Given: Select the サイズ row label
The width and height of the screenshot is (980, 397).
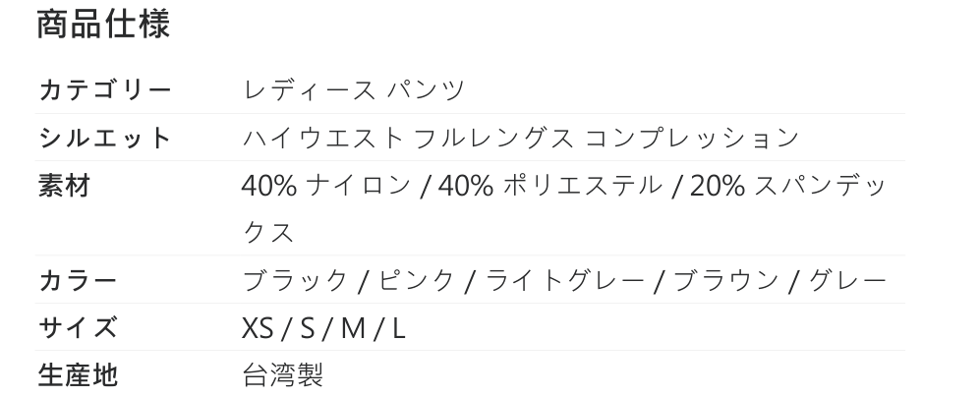Looking at the screenshot, I should 78,328.
